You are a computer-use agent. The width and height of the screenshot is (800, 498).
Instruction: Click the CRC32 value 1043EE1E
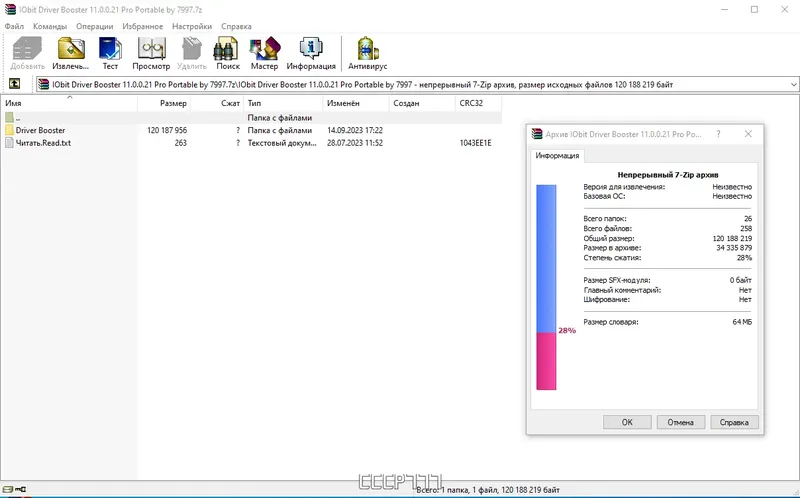pyautogui.click(x=476, y=143)
